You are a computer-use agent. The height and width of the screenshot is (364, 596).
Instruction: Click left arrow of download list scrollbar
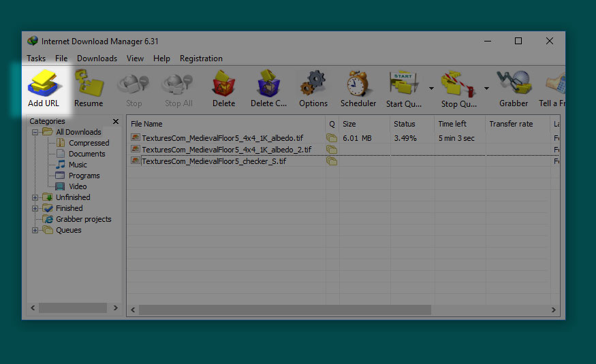tap(133, 310)
